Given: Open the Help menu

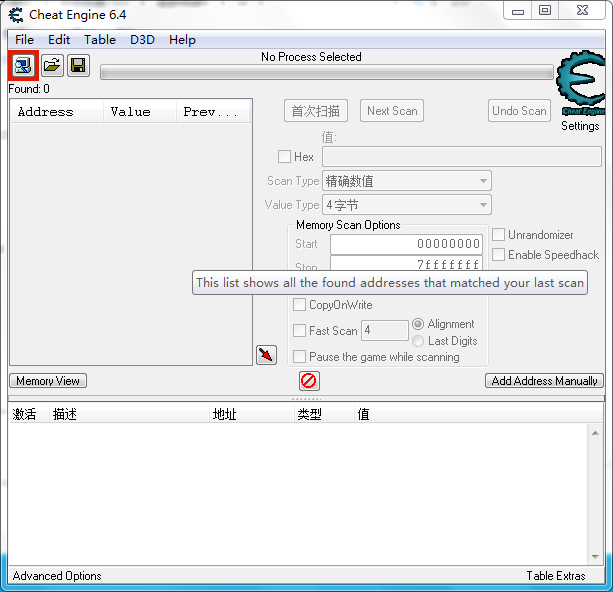Looking at the screenshot, I should pyautogui.click(x=182, y=39).
